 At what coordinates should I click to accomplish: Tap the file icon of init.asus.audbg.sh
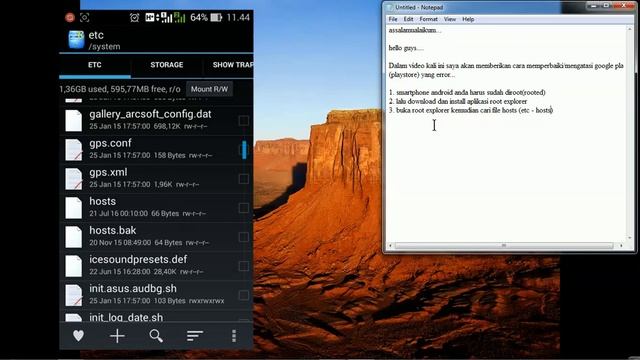[74, 295]
